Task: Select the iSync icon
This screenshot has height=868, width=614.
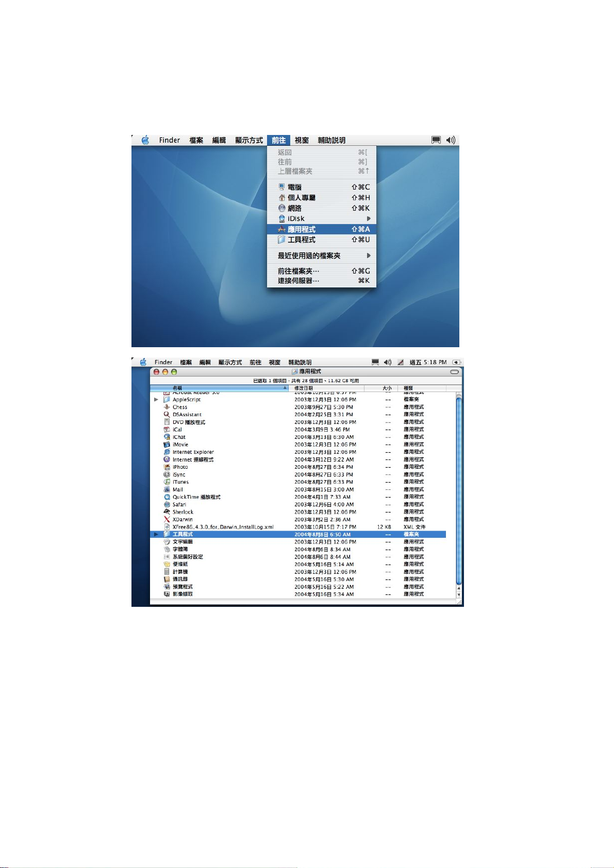Action: 167,474
